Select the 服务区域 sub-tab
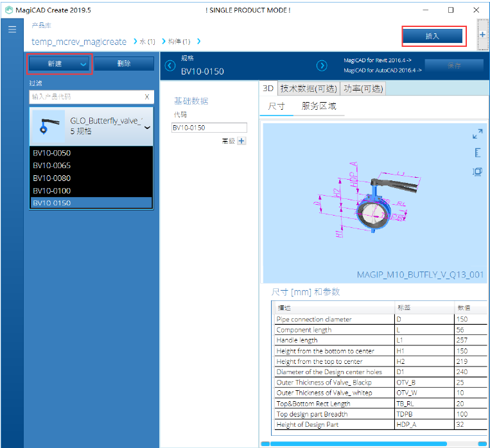The image size is (490, 448). (319, 106)
